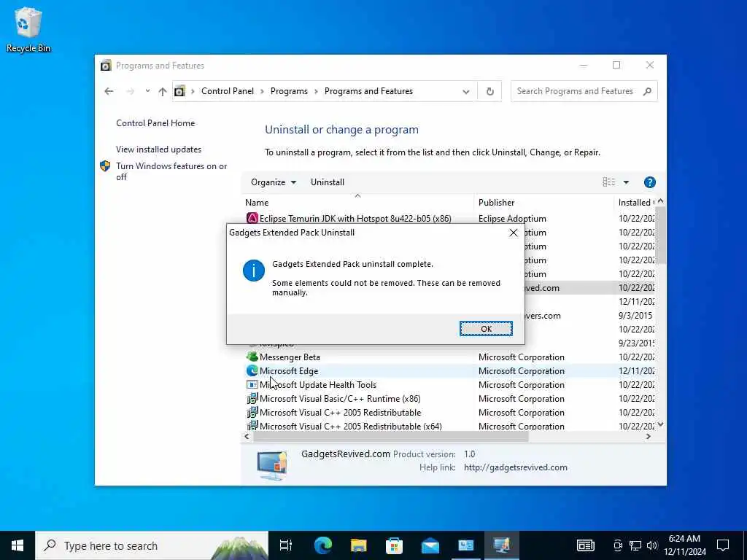The image size is (747, 560).
Task: Click the Microsoft Edge list icon
Action: click(252, 370)
